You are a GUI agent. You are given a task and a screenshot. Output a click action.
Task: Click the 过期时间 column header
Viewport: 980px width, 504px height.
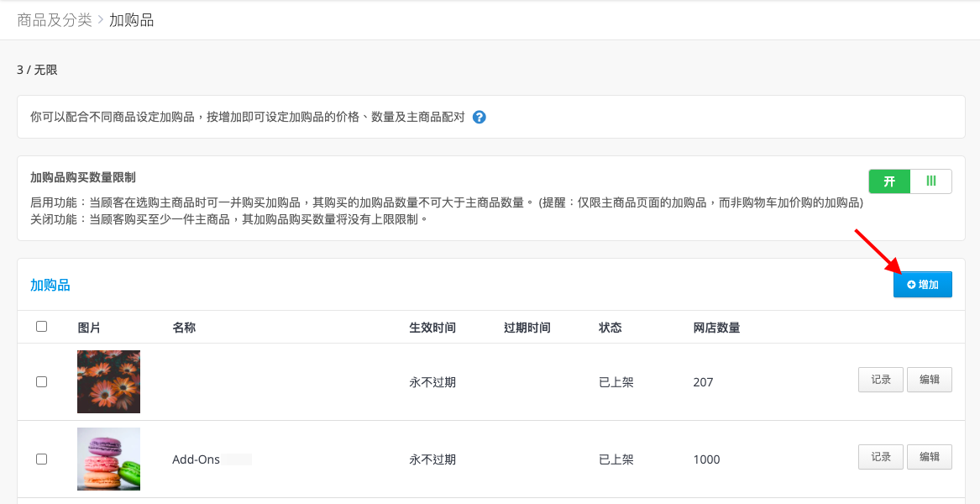527,327
